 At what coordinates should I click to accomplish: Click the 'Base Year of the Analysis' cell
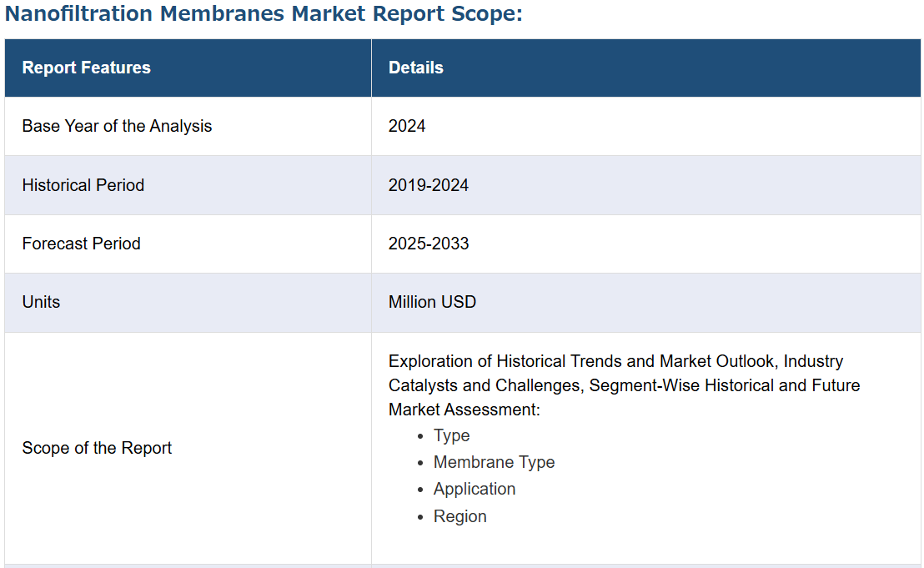point(188,126)
